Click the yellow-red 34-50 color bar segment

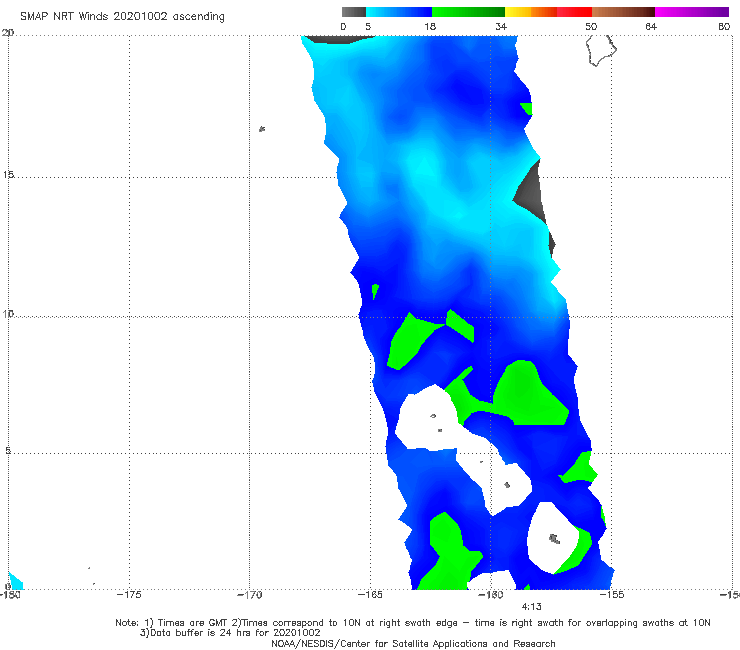(548, 12)
